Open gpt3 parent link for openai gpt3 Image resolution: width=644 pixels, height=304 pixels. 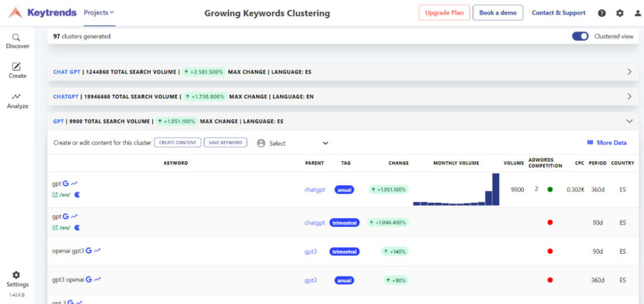311,251
